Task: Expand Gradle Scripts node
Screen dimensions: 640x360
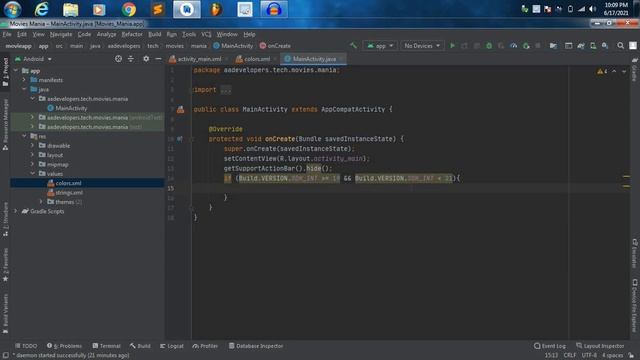Action: 16,211
